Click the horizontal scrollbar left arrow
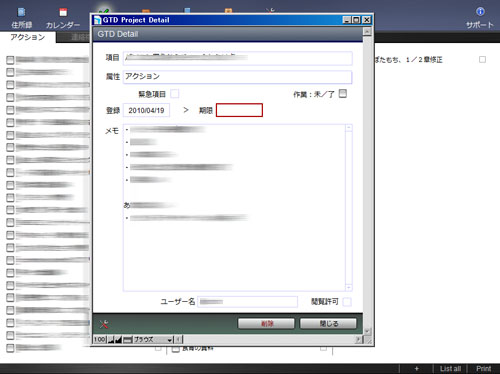Viewport: 500px width, 374px height. tap(178, 340)
